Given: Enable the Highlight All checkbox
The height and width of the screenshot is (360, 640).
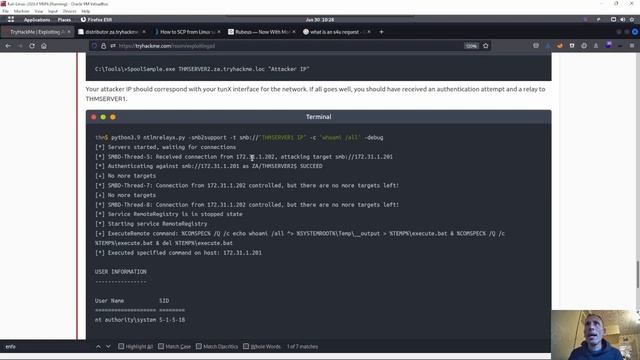Looking at the screenshot, I should (x=121, y=347).
